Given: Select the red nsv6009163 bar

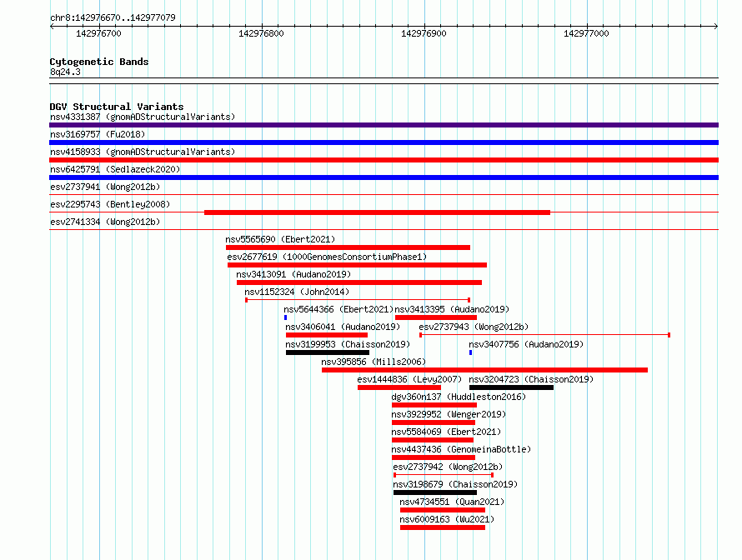Looking at the screenshot, I should click(x=443, y=527).
